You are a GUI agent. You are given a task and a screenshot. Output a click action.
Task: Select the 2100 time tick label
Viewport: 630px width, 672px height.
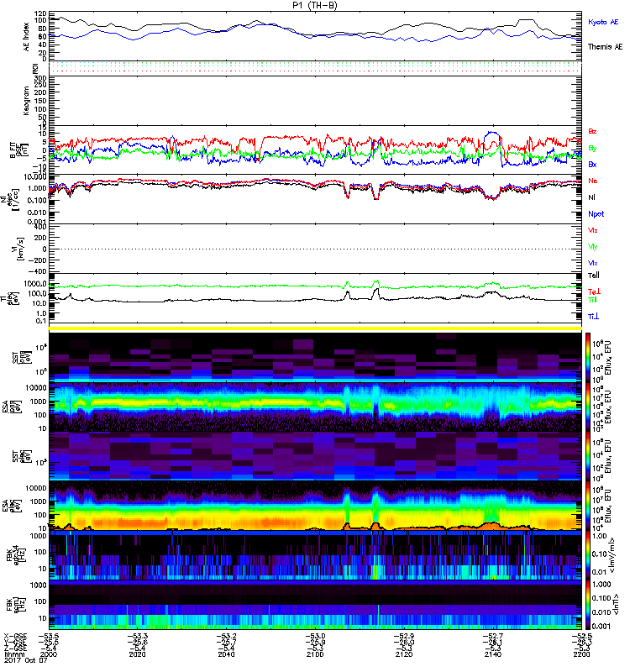[x=315, y=654]
